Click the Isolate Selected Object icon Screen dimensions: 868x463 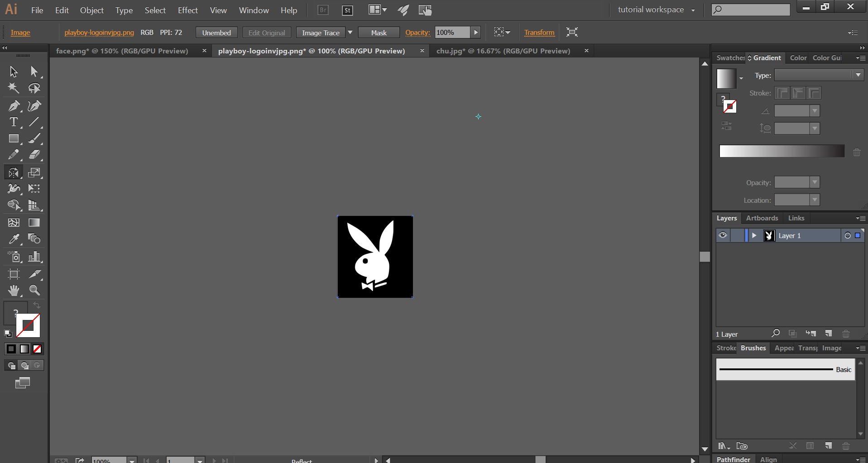pyautogui.click(x=572, y=32)
